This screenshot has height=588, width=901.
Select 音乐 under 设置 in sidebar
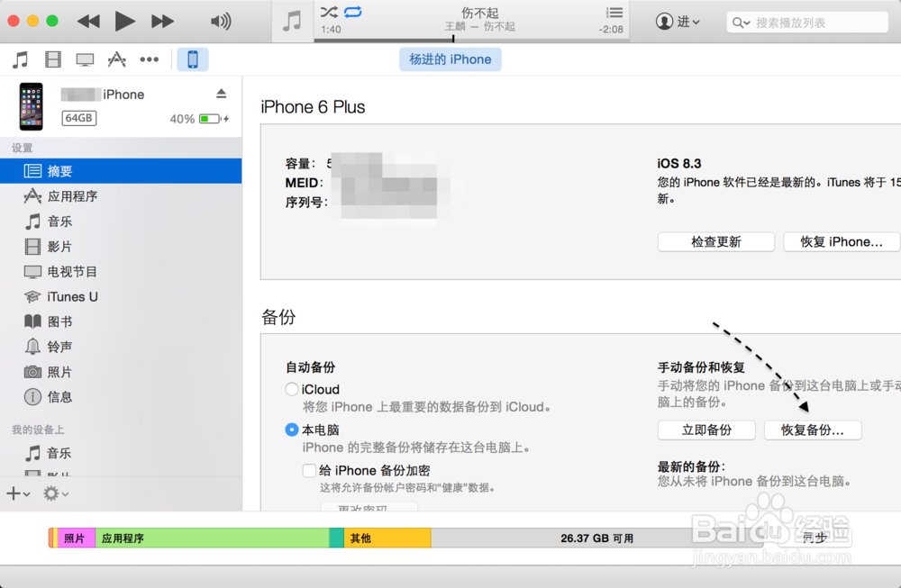(x=121, y=222)
